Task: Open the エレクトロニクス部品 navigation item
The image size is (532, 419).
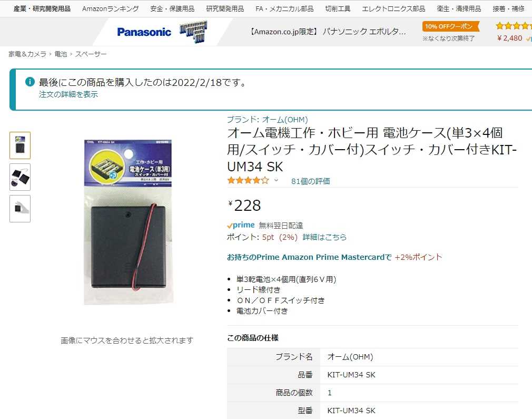Action: (x=393, y=9)
